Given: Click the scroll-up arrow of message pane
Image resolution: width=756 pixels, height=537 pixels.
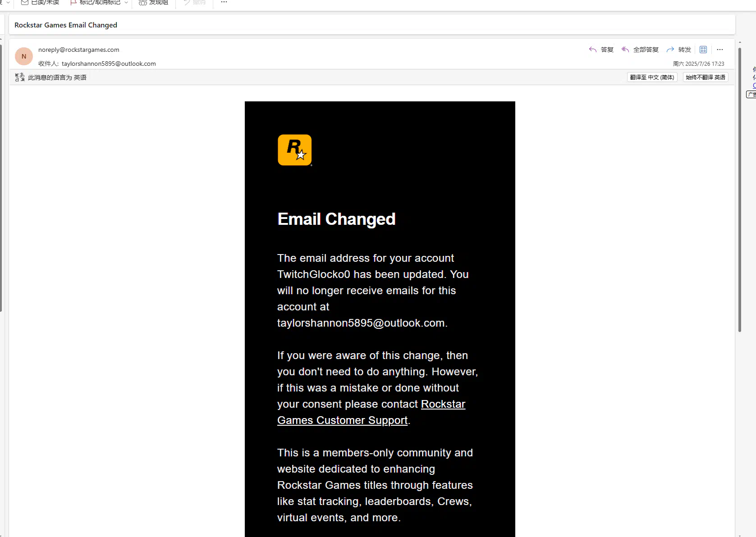Looking at the screenshot, I should pos(740,42).
